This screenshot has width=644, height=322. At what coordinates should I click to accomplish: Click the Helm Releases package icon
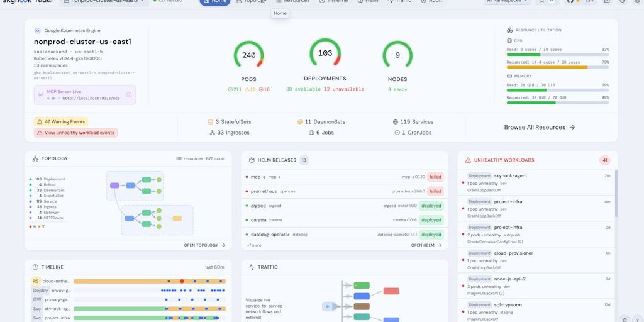252,160
